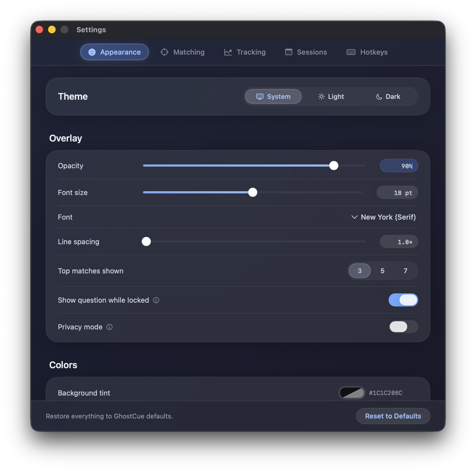Screen dimensions: 476x472
Task: Open the Appearance tab
Action: [114, 52]
